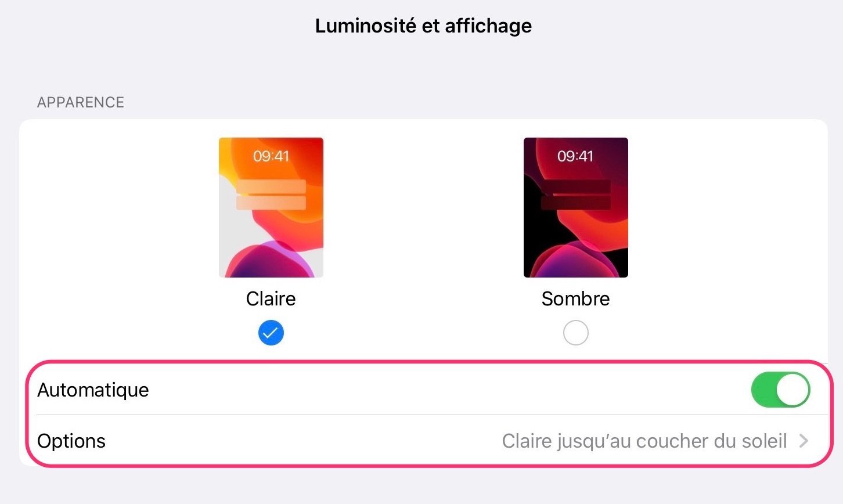Open the Options menu row label
This screenshot has width=843, height=504.
71,441
